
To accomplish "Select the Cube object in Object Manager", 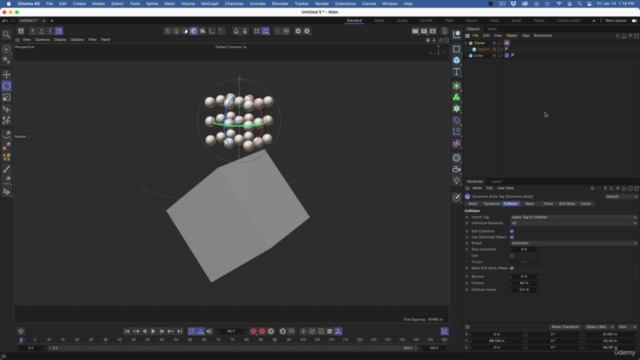I will (x=478, y=56).
